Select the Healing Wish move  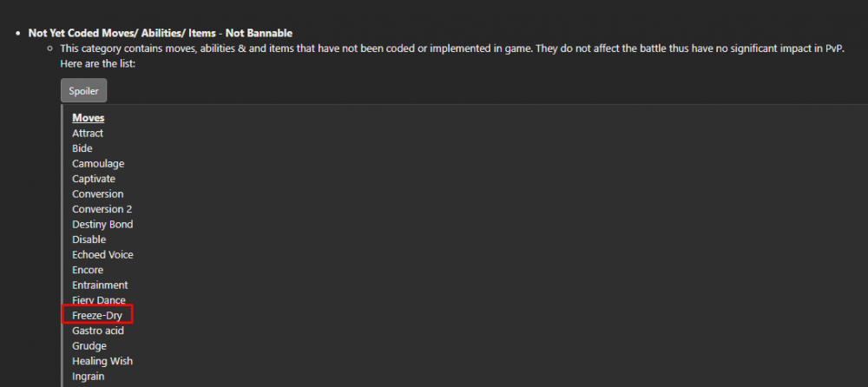coord(102,361)
